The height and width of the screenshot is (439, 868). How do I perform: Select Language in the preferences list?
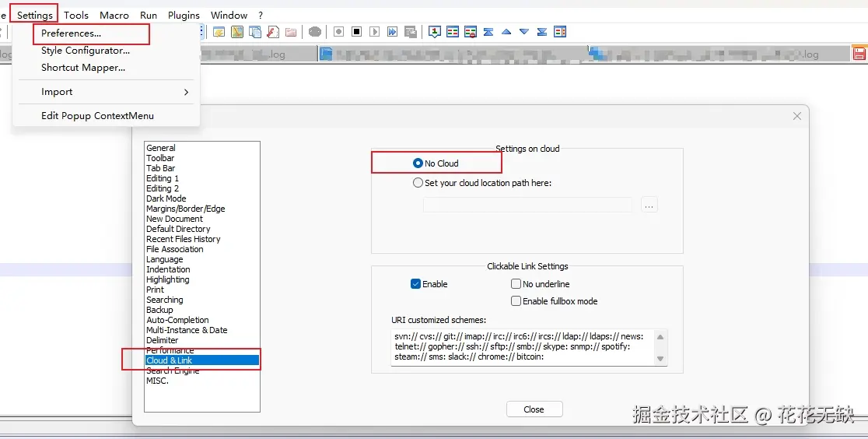164,259
